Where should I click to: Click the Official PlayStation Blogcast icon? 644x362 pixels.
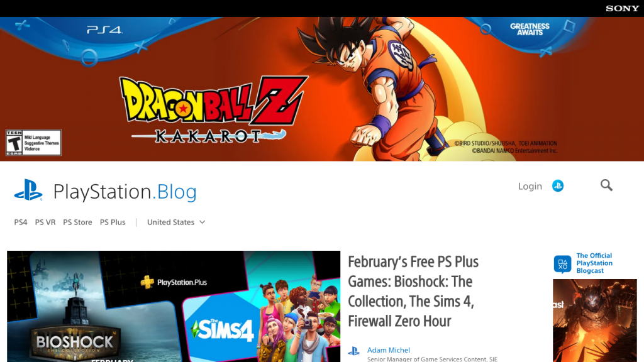562,264
